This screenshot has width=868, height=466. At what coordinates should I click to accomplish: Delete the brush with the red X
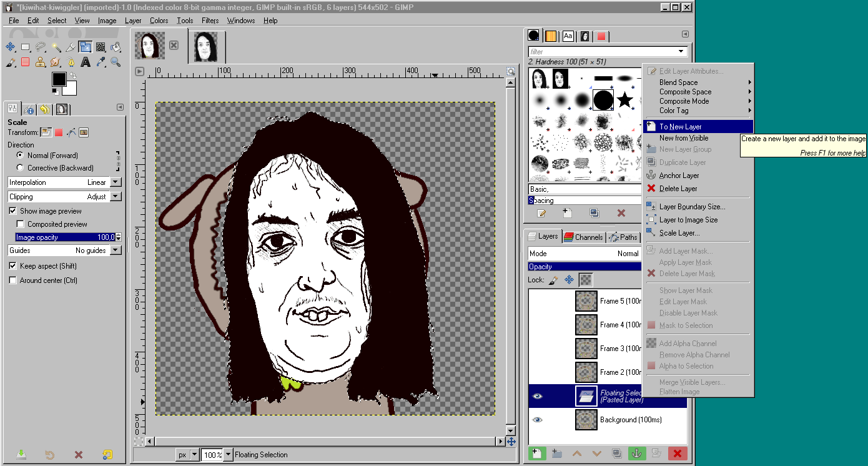621,213
